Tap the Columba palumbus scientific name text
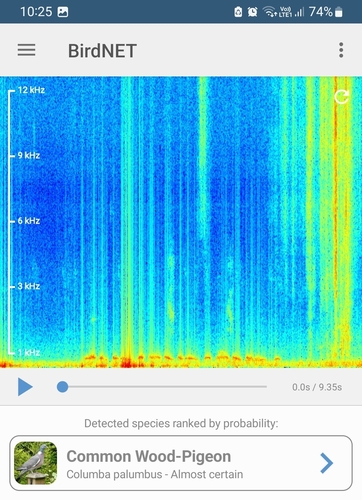 coord(114,474)
